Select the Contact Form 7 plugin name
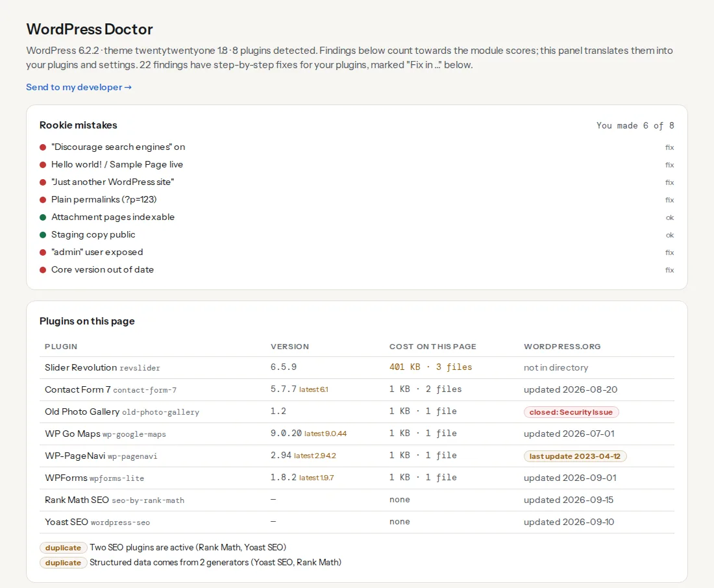 coord(77,389)
